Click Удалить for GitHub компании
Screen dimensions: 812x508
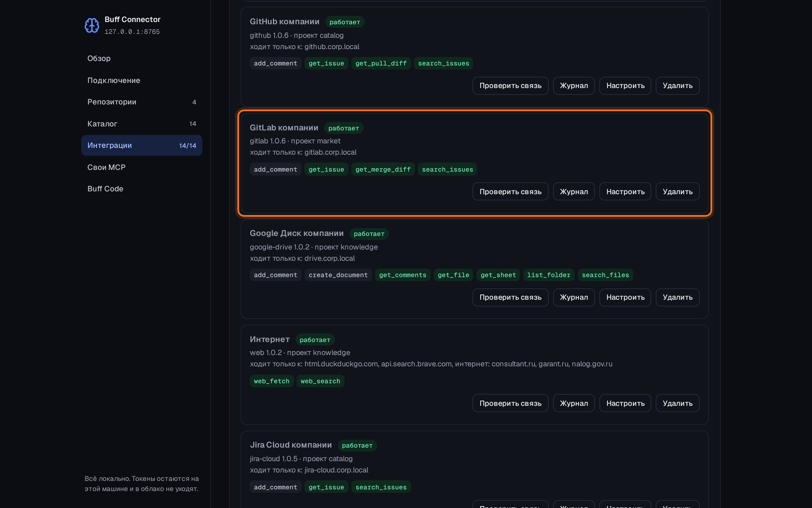[678, 86]
